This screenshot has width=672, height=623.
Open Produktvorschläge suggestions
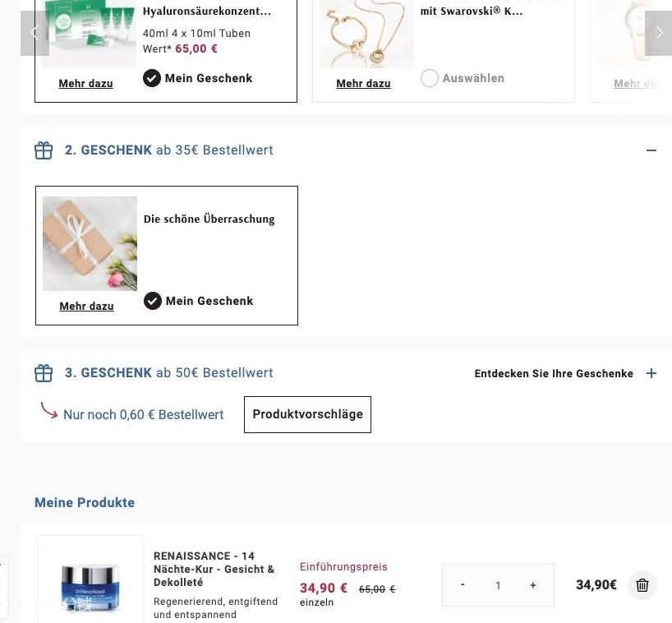[307, 414]
